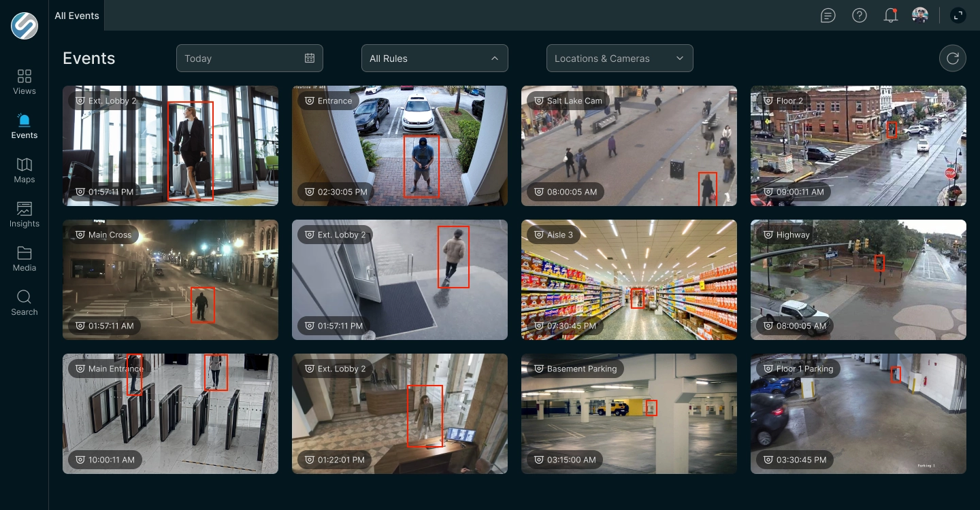
Task: Select the Salt Lake Cam event thumbnail
Action: 629,146
